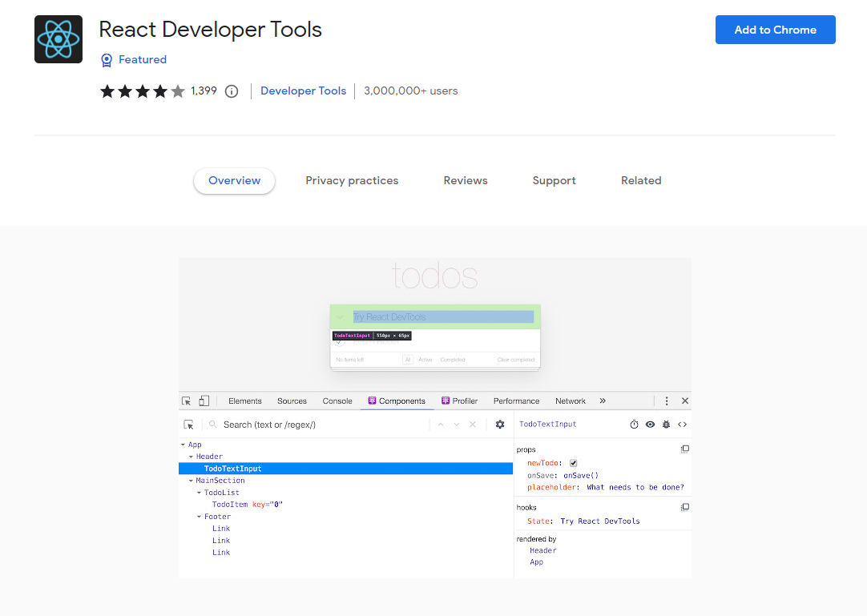Click the select element picker beside search

click(x=189, y=425)
